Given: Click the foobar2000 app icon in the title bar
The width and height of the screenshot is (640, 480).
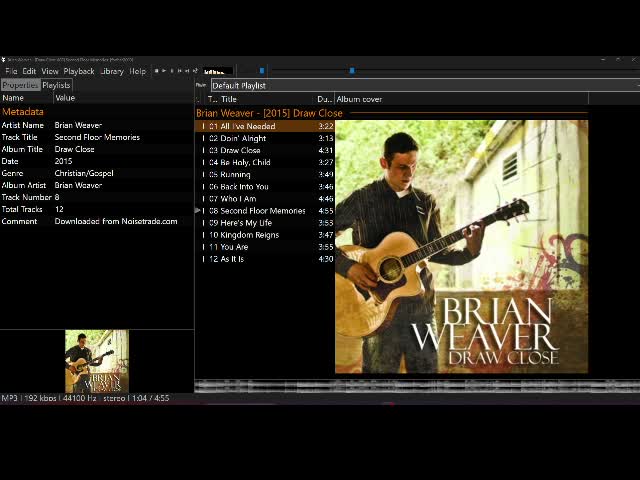Looking at the screenshot, I should [3, 60].
